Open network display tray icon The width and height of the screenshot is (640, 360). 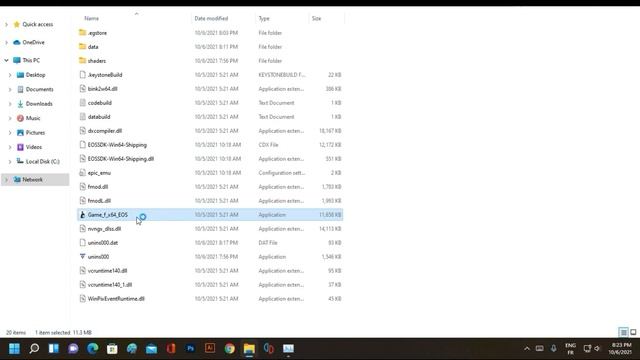click(587, 348)
